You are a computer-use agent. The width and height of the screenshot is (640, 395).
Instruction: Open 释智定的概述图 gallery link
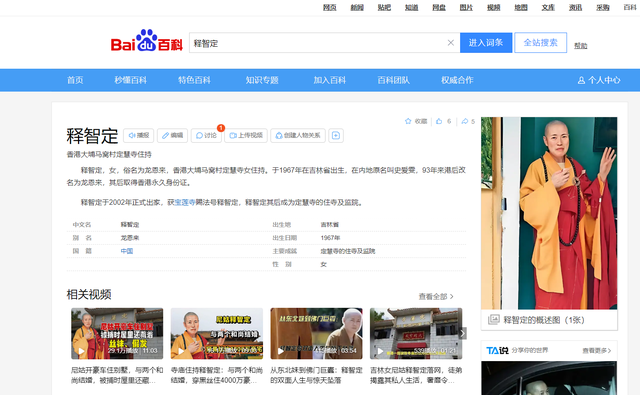(544, 320)
